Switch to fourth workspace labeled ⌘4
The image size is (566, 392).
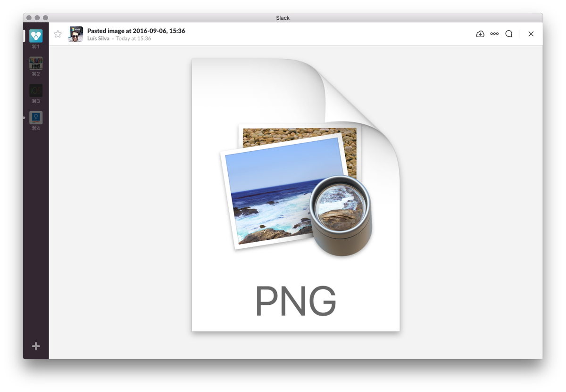click(x=36, y=118)
